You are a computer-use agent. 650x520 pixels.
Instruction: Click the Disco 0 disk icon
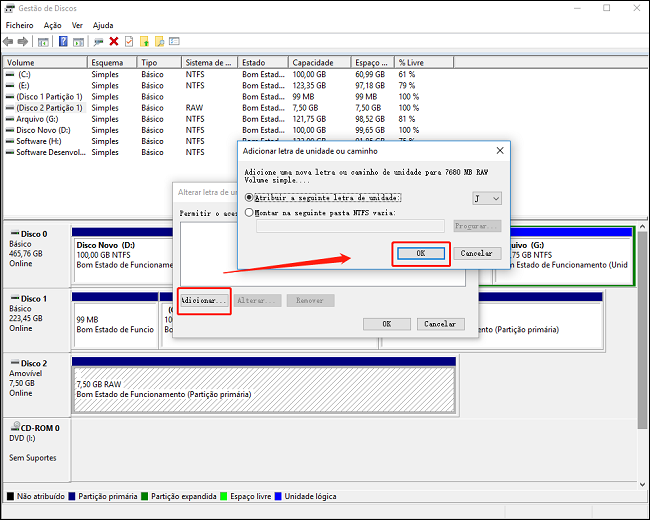pyautogui.click(x=15, y=233)
